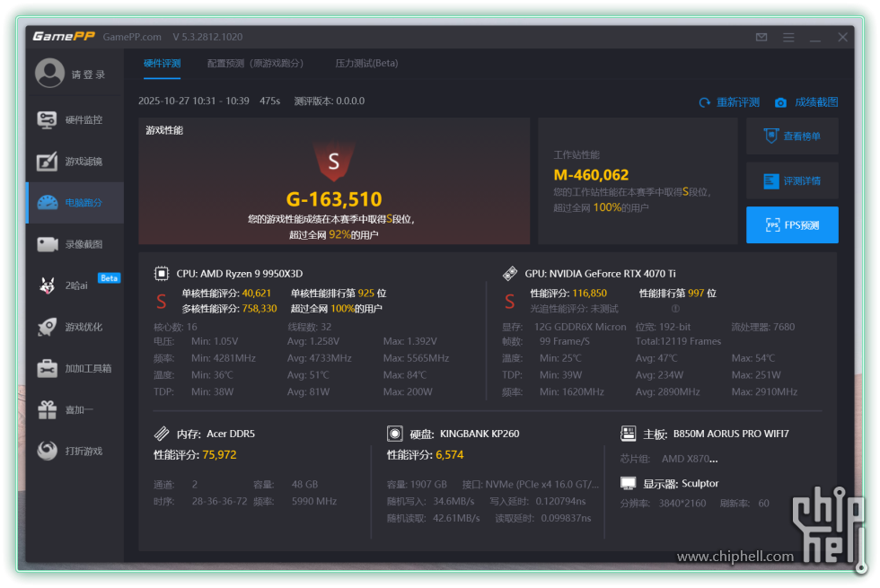Take a 成绩截图 score screenshot

click(x=806, y=102)
